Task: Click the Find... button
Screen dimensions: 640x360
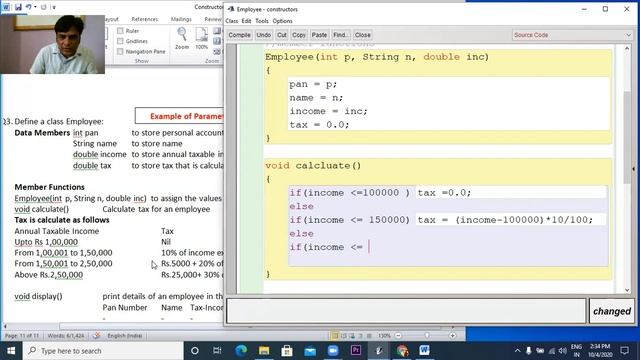Action: click(x=340, y=35)
